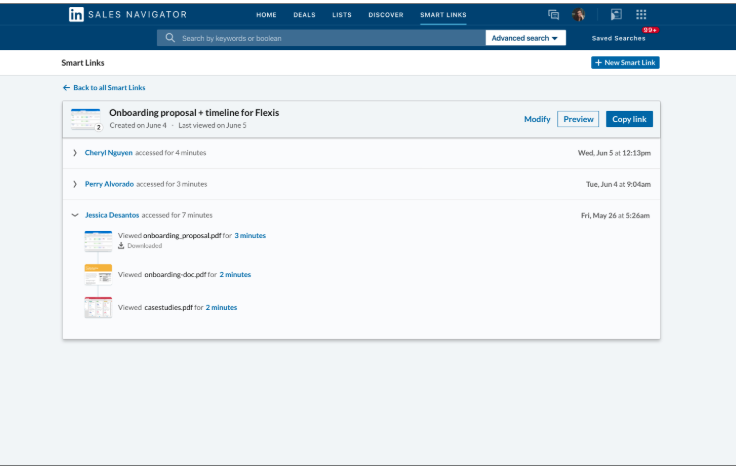Screen dimensions: 736x469
Task: Expand the Cheryl Nguyen row
Action: (75, 153)
